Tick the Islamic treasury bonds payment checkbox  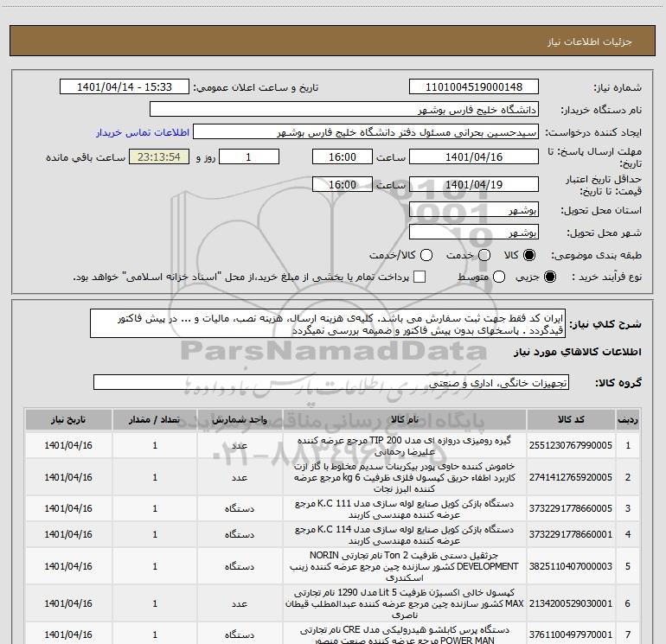coord(419,277)
